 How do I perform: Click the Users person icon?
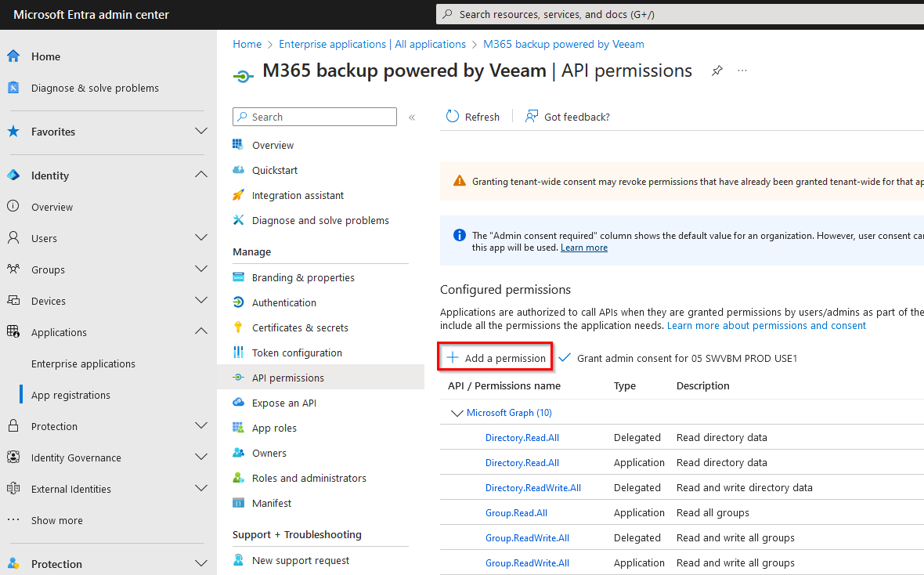click(13, 237)
